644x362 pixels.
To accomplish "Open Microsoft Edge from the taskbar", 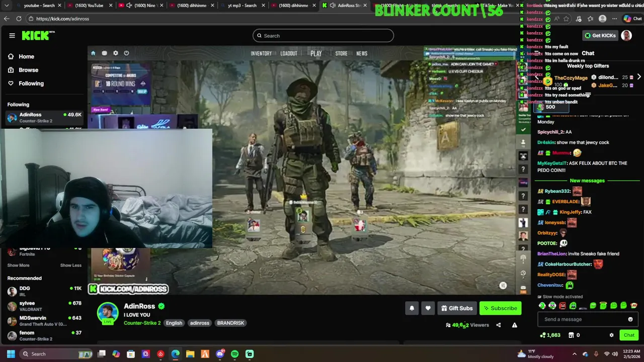I will [x=175, y=354].
